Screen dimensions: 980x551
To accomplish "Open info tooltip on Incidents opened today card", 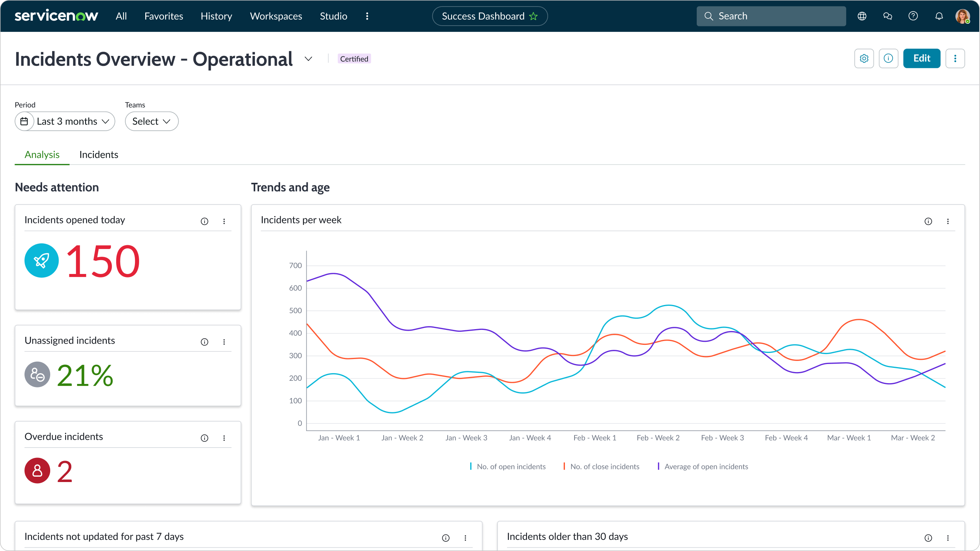I will click(x=205, y=221).
